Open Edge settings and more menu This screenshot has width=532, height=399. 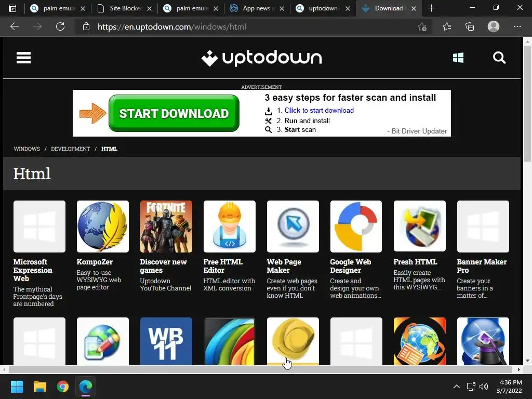click(517, 26)
